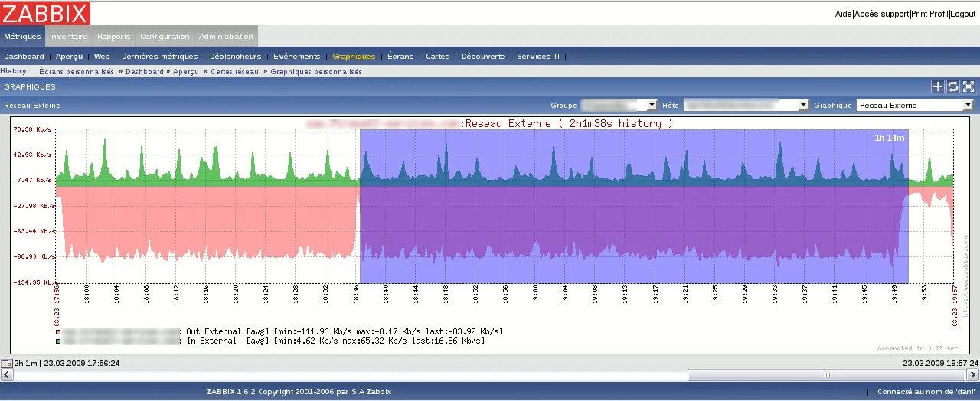The height and width of the screenshot is (401, 980).
Task: Click the 2h 1m period start text
Action: (24, 363)
